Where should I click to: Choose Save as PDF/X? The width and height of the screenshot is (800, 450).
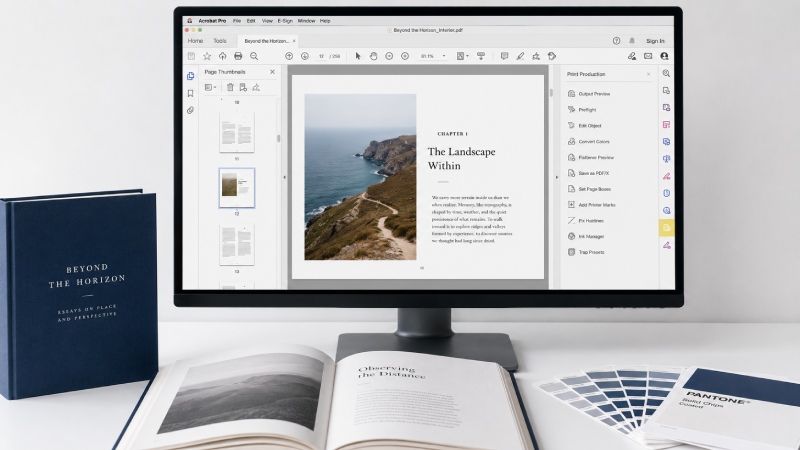click(x=588, y=173)
